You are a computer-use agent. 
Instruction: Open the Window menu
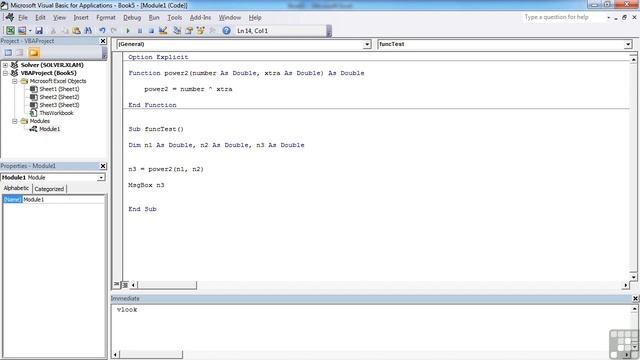point(230,18)
